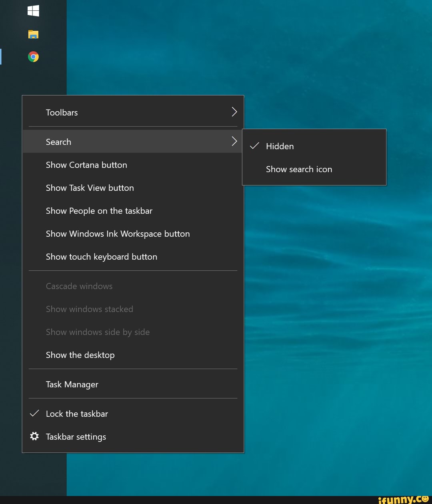Open the Toolbars menu item

tap(62, 112)
